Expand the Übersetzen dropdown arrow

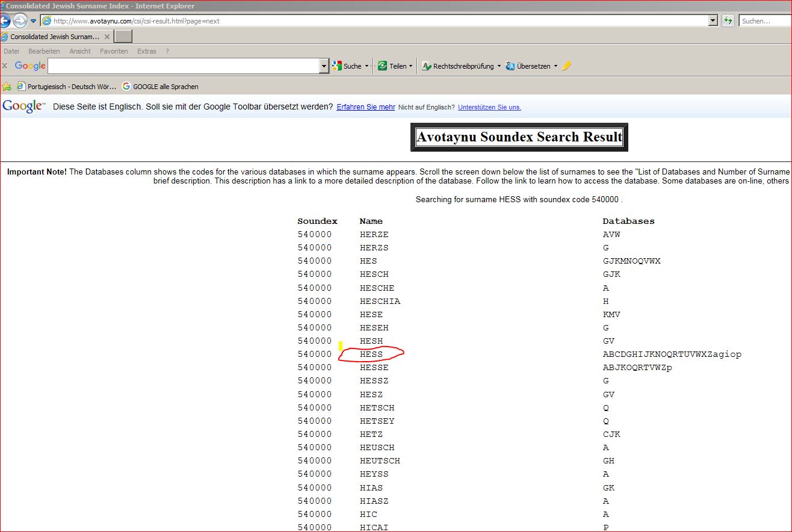(555, 66)
